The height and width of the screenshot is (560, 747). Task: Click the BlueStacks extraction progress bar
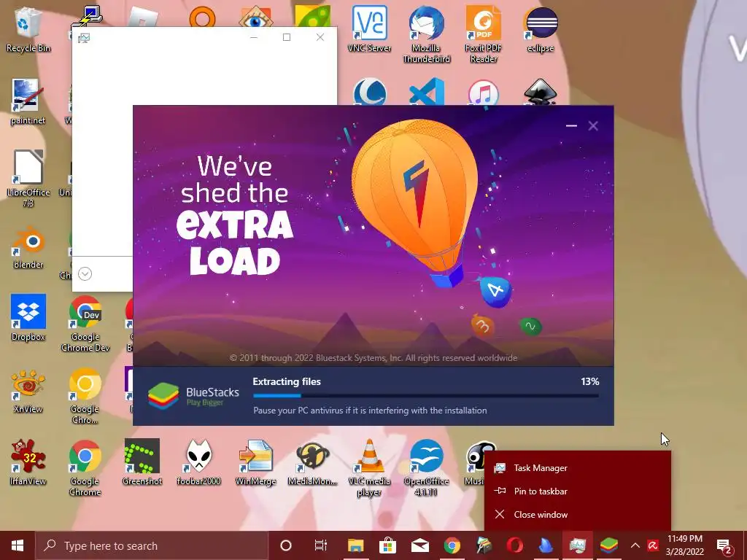pos(426,395)
